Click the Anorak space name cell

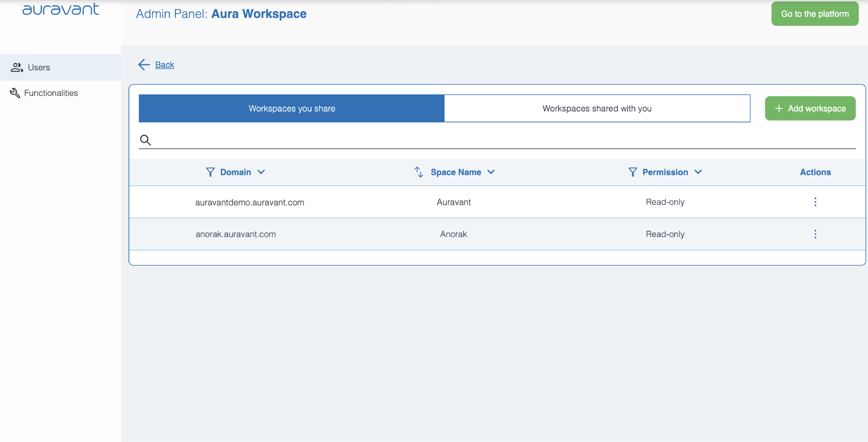pyautogui.click(x=454, y=234)
